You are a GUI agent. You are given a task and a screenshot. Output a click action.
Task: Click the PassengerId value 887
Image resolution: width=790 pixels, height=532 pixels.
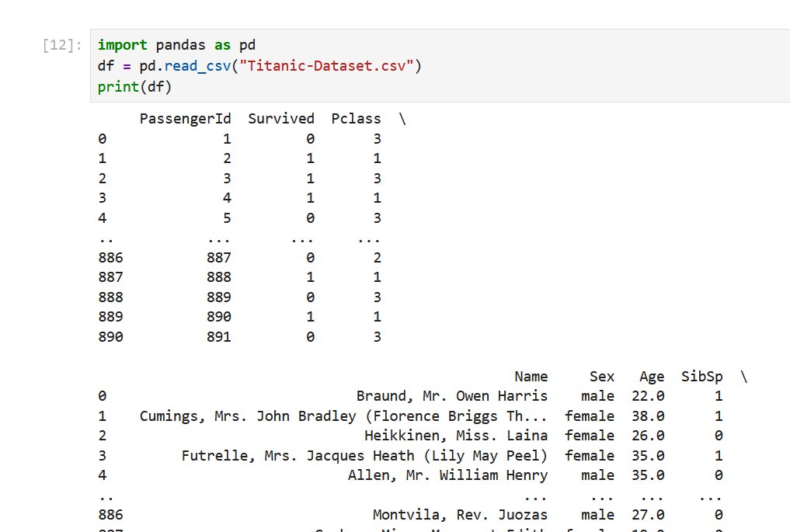pos(218,258)
